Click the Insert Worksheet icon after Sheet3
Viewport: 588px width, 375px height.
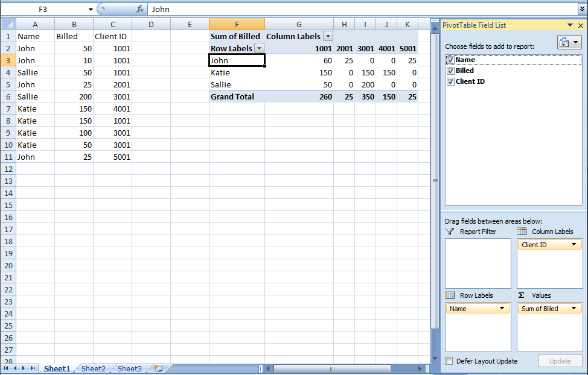[158, 368]
